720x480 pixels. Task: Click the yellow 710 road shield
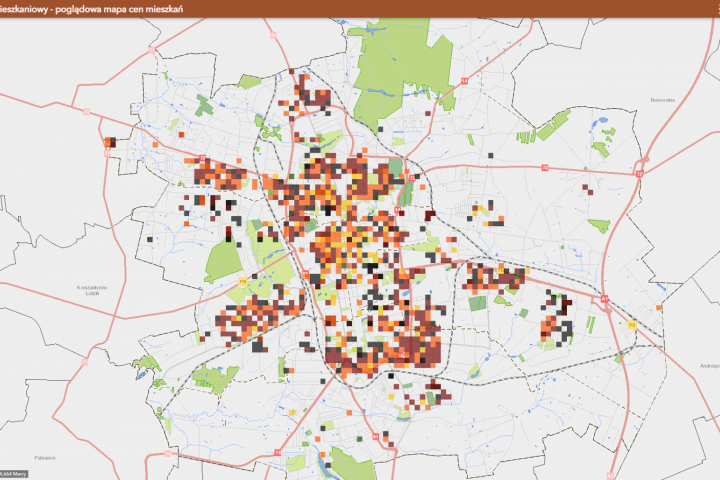pyautogui.click(x=242, y=281)
